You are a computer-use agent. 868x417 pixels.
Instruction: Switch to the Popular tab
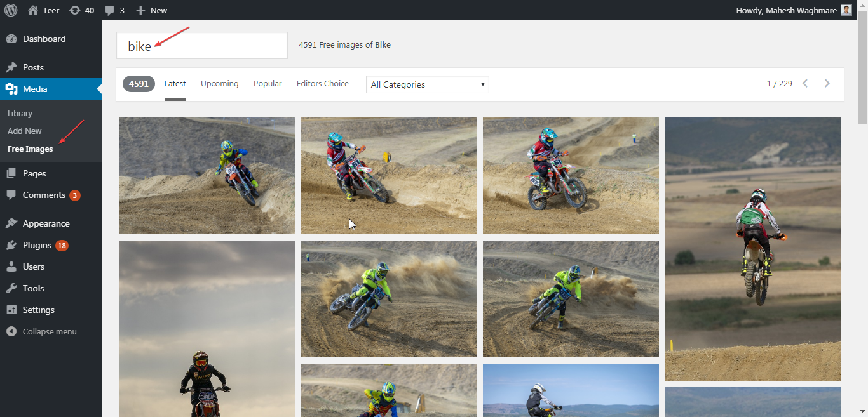click(x=268, y=83)
